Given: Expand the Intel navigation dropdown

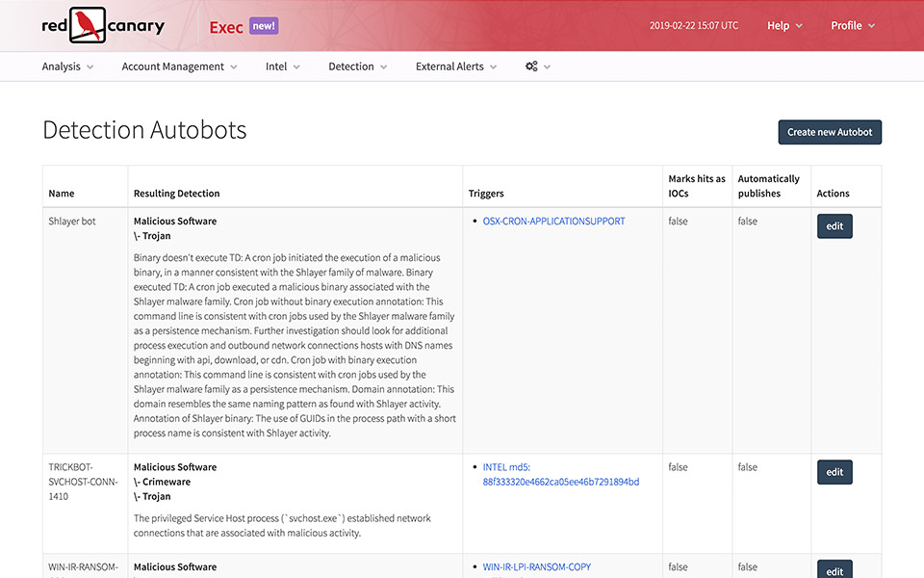Looking at the screenshot, I should click(x=283, y=66).
